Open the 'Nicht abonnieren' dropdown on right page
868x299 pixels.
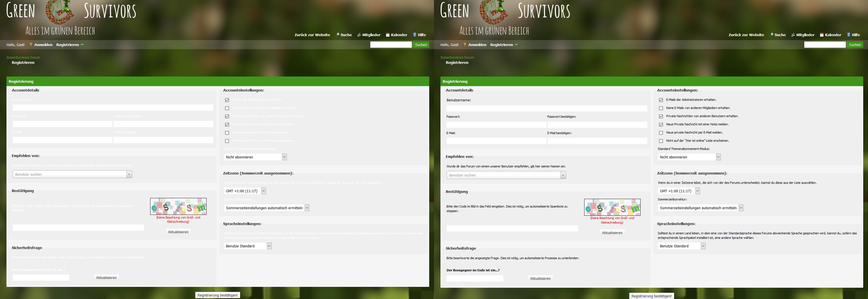click(x=689, y=157)
